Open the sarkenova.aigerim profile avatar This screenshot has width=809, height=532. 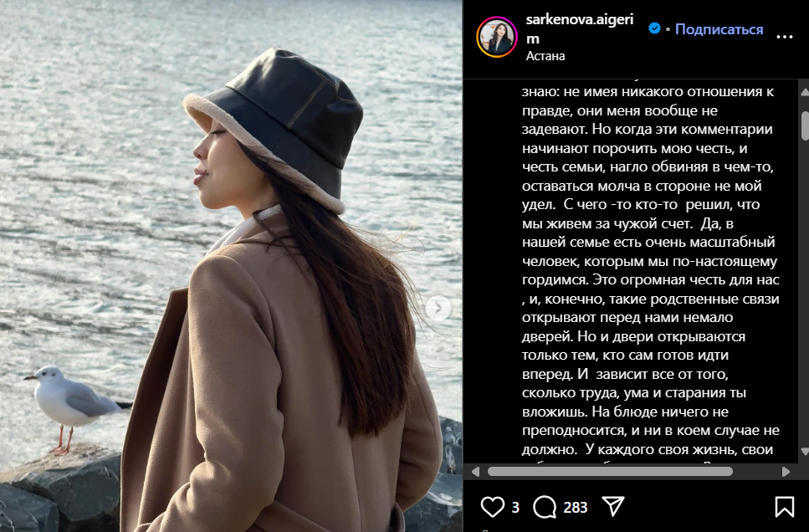click(497, 37)
